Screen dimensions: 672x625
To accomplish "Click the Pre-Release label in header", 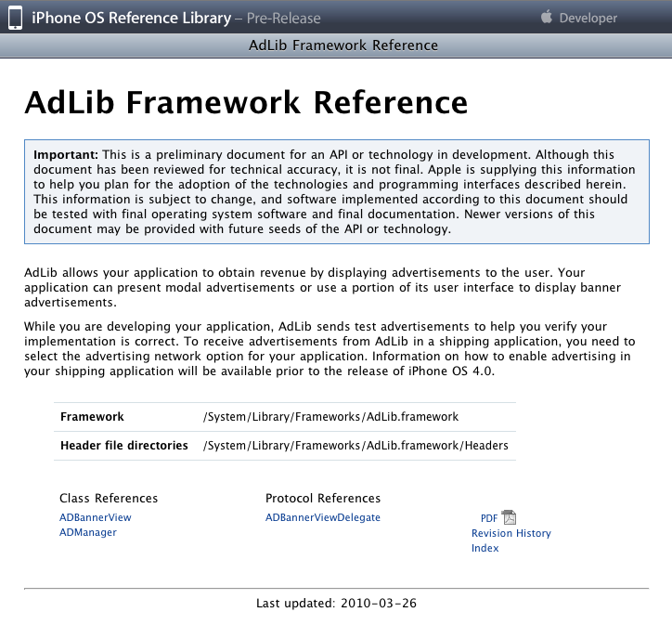I will coord(283,19).
